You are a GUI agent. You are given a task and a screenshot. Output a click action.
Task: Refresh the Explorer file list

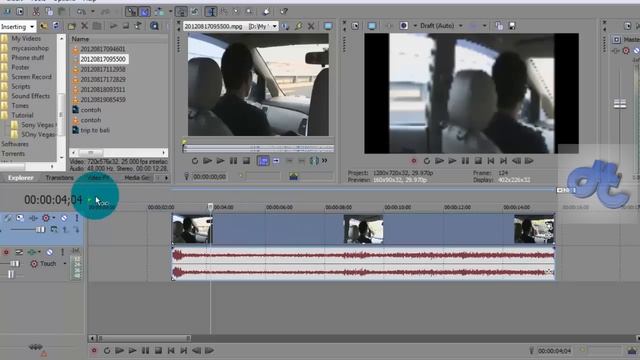pos(56,26)
